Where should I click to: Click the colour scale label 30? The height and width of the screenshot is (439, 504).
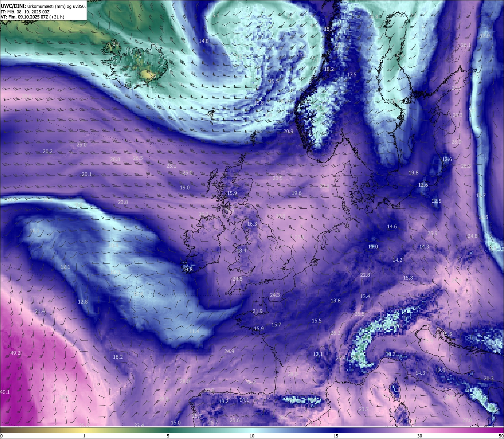420,436
